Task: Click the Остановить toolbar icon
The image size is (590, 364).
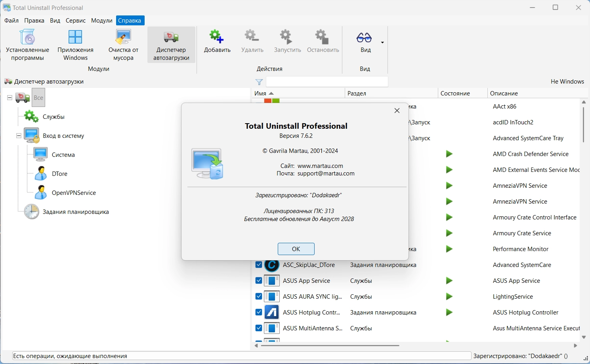Action: pyautogui.click(x=322, y=36)
